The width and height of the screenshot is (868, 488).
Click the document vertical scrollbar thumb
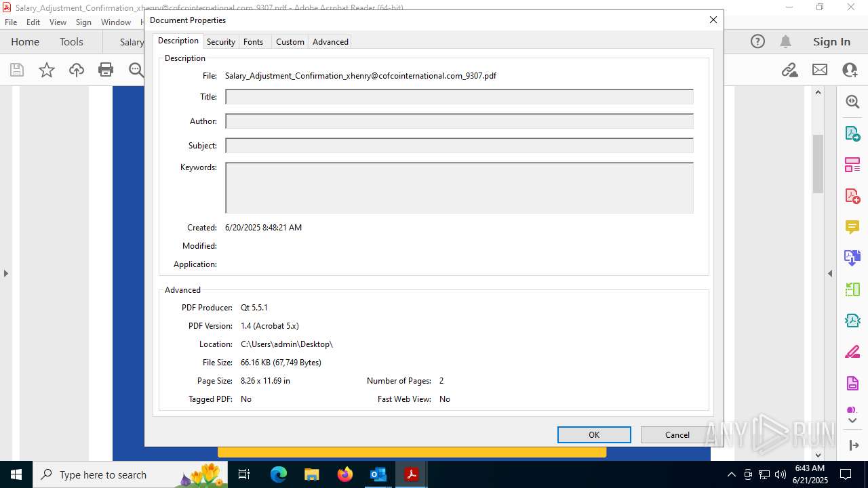[x=818, y=163]
